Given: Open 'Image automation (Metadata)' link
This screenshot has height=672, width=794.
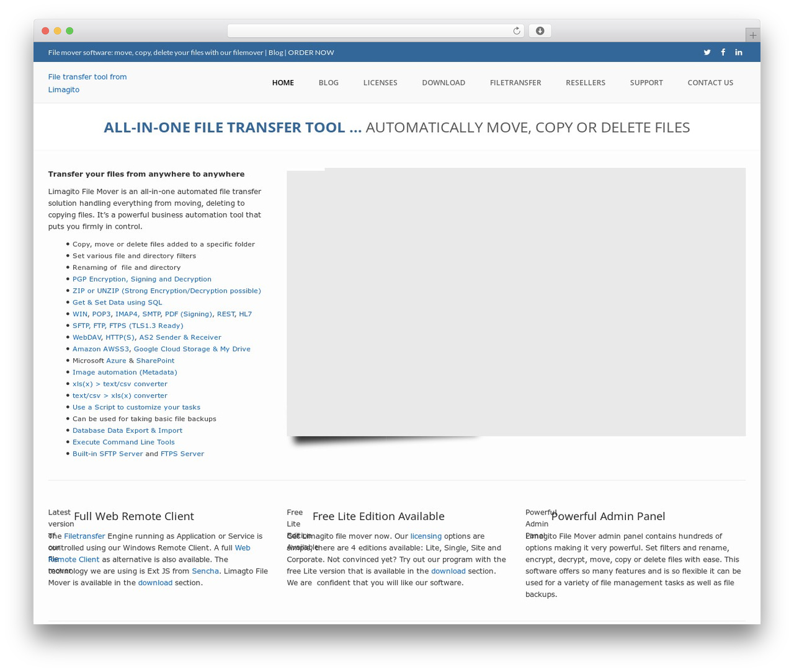Looking at the screenshot, I should 125,373.
